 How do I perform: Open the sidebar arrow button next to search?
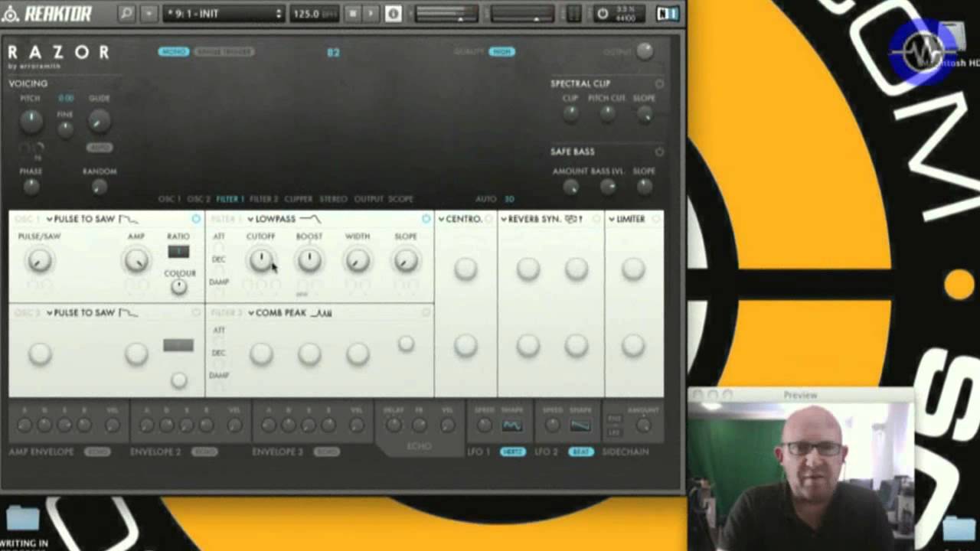tap(149, 14)
